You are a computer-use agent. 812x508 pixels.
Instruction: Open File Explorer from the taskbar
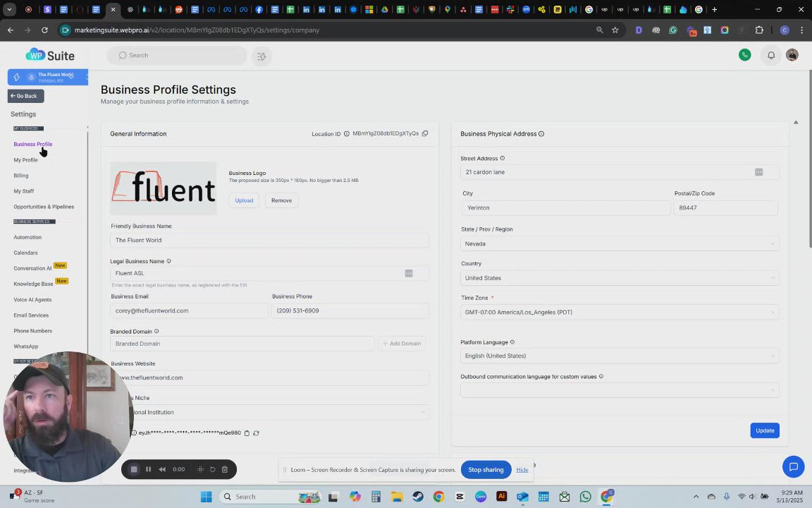coord(398,497)
